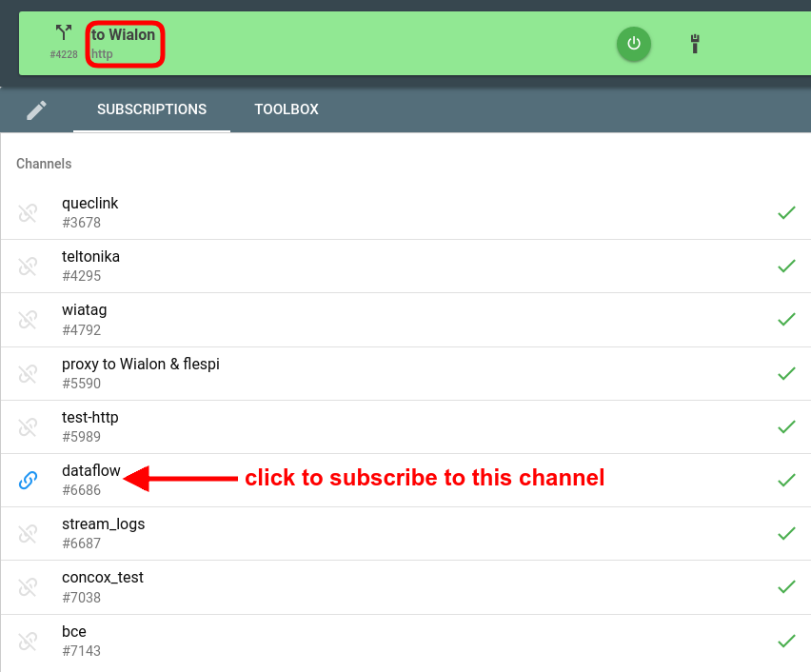
Task: Select the bce channel name
Action: click(x=74, y=632)
